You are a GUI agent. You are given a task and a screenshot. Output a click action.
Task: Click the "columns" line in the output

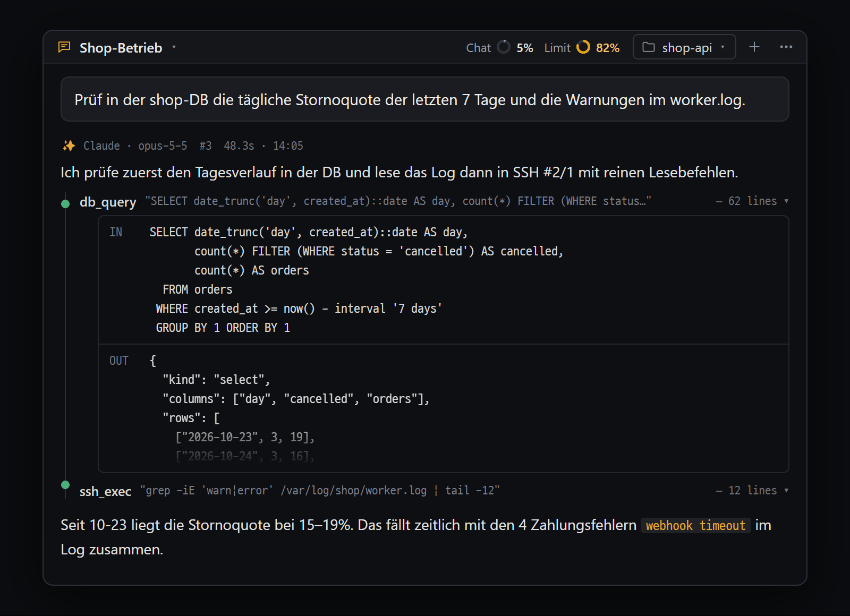click(x=296, y=399)
